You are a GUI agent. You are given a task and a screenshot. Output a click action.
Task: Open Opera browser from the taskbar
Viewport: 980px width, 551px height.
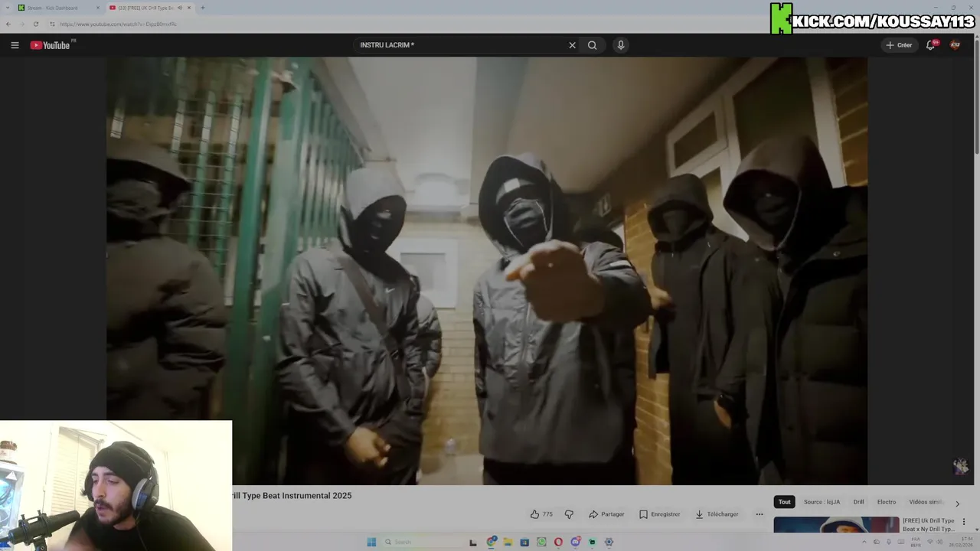[x=558, y=542]
